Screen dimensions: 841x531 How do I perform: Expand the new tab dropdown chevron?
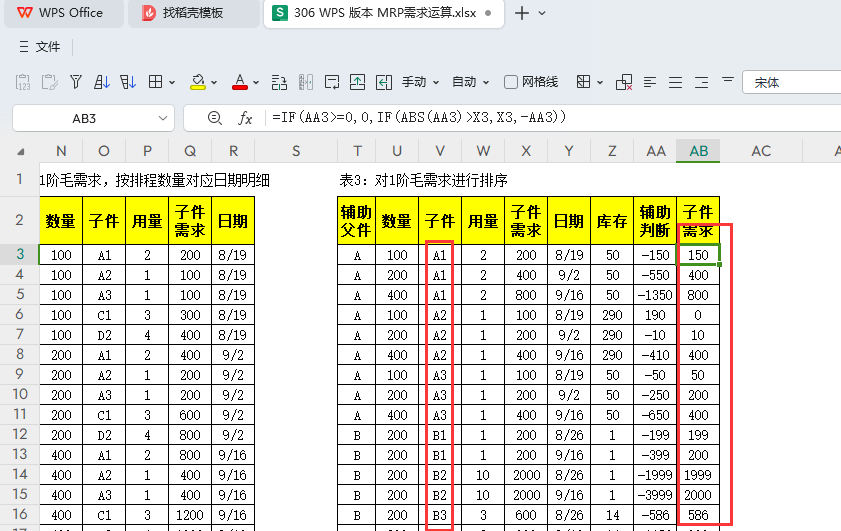542,13
